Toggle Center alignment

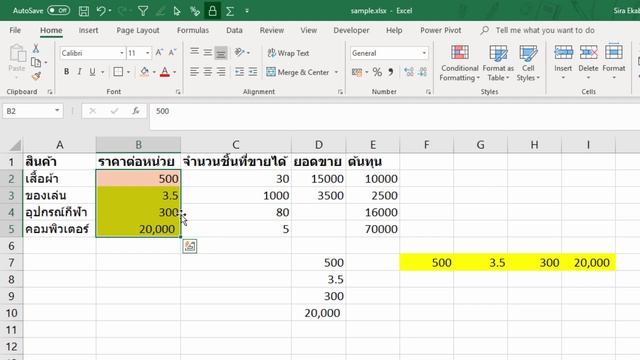(207, 72)
